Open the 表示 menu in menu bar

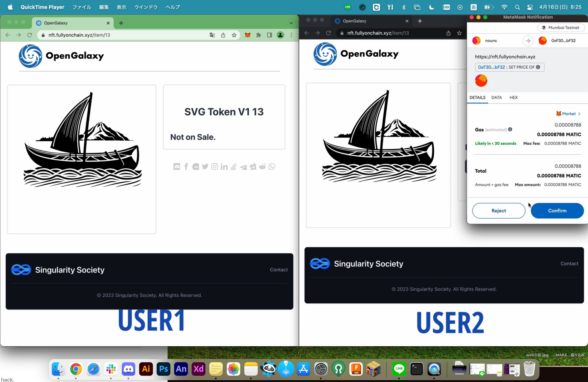click(121, 7)
